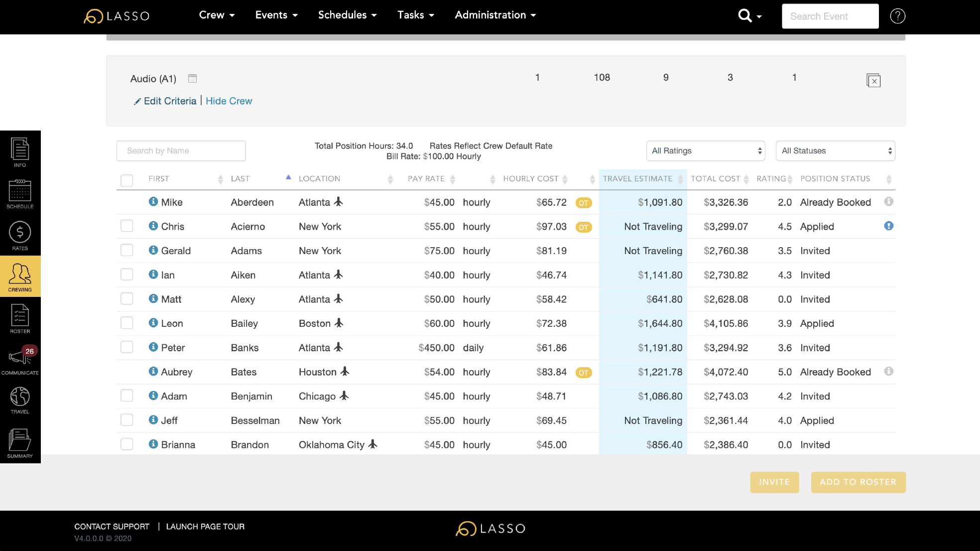The width and height of the screenshot is (980, 551).
Task: Open the All Ratings dropdown
Action: coord(706,151)
